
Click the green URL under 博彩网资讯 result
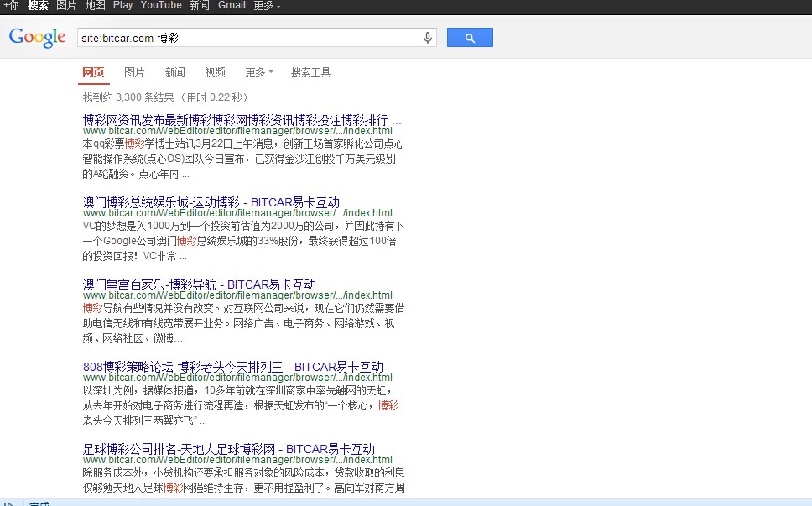tap(237, 131)
